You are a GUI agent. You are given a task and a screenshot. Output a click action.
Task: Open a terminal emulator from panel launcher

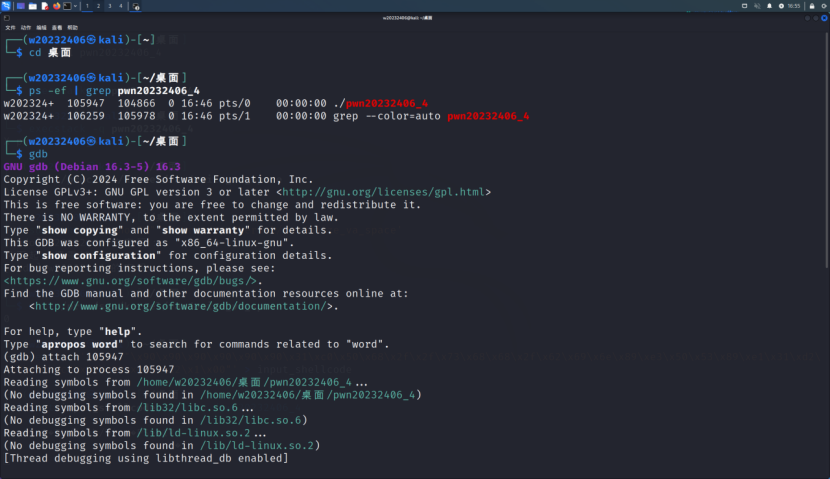point(67,6)
